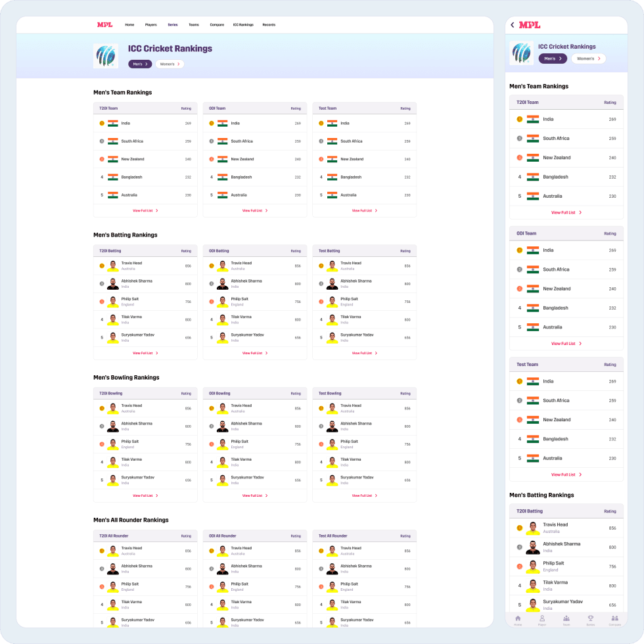Open the ICC Rankings item in desktop nav
This screenshot has height=644, width=644.
243,25
